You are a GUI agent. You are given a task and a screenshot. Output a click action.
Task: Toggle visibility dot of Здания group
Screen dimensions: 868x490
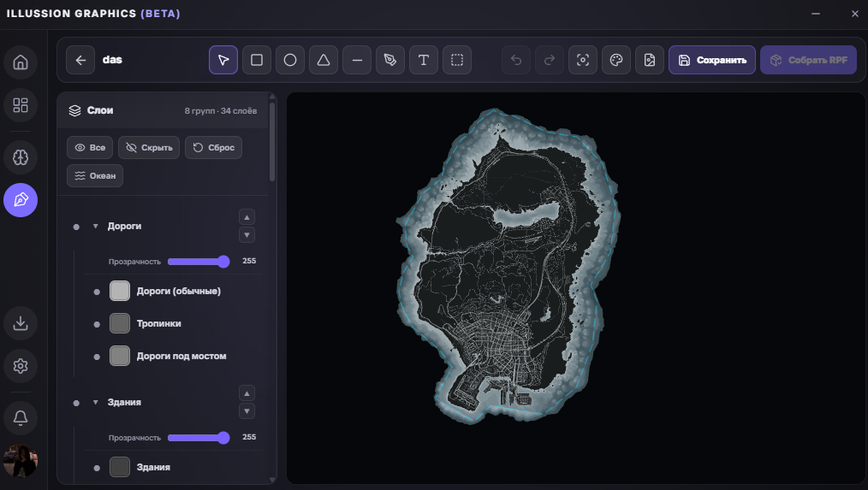[76, 403]
